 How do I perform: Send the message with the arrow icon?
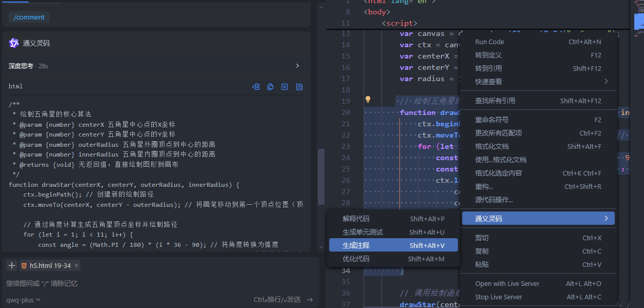pyautogui.click(x=309, y=300)
